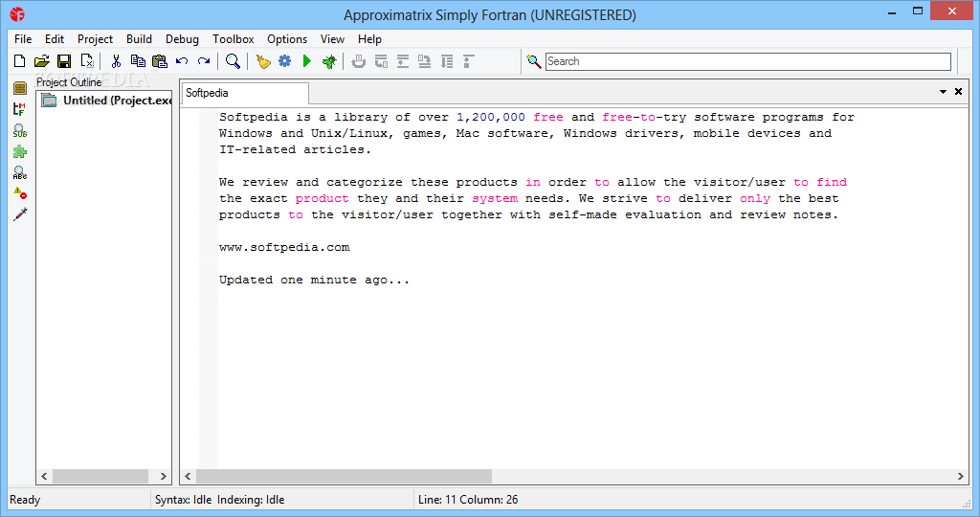This screenshot has height=517, width=980.
Task: Click into the Search input field
Action: pyautogui.click(x=748, y=61)
